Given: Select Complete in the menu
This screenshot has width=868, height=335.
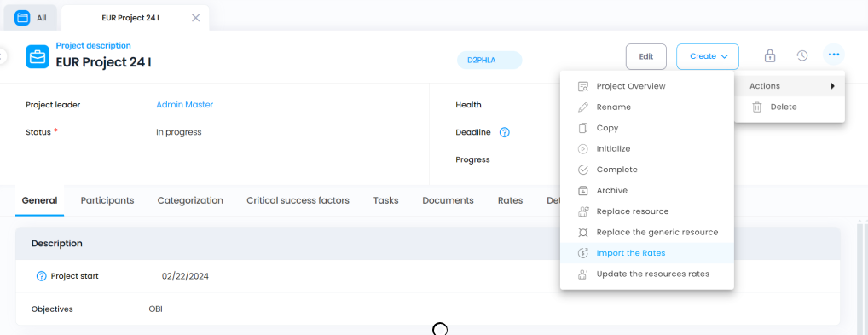Looking at the screenshot, I should (x=646, y=170).
